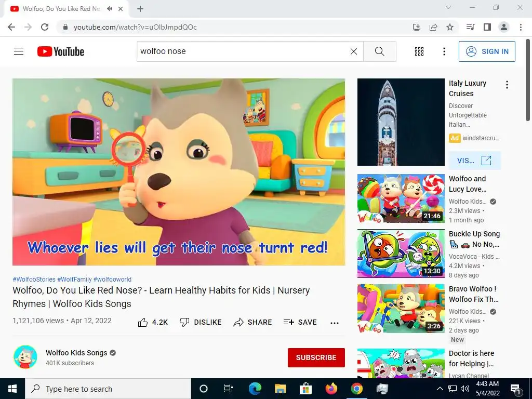Click the DISLIKE thumbs down button
This screenshot has width=532, height=399.
(x=201, y=322)
